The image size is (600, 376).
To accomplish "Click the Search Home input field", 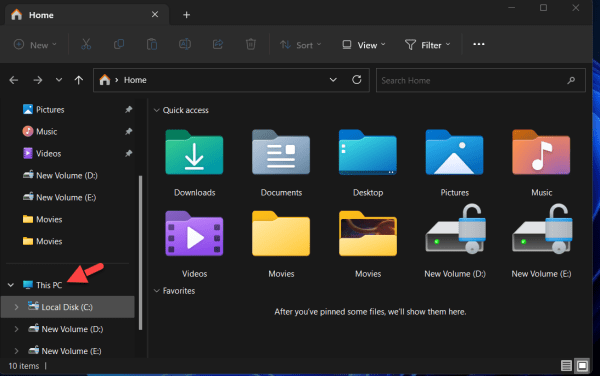I will point(481,80).
